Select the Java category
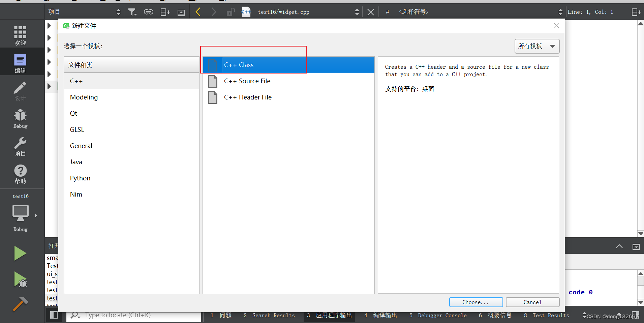Screen dimensions: 644x323 pos(131,162)
